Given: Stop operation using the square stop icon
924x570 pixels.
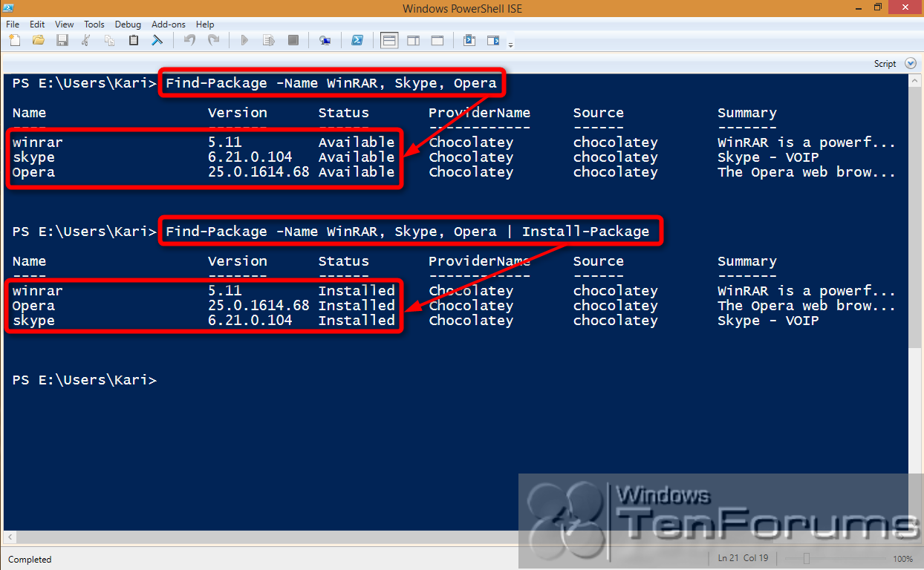Looking at the screenshot, I should tap(293, 40).
